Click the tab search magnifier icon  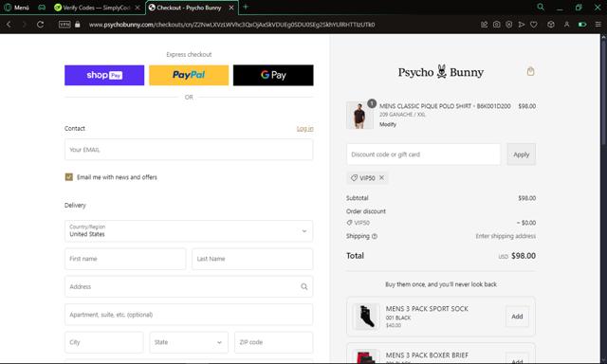541,7
